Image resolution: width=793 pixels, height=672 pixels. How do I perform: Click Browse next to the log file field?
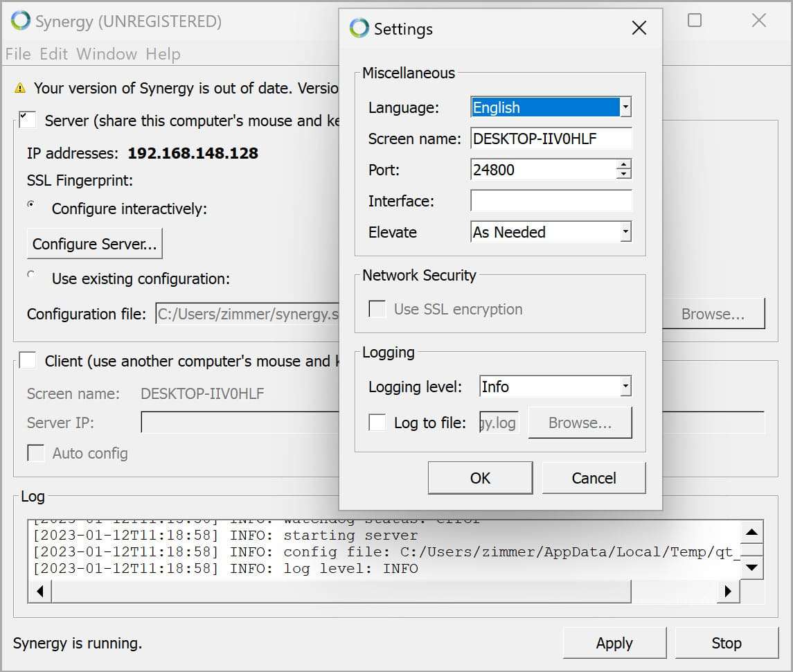coord(580,423)
